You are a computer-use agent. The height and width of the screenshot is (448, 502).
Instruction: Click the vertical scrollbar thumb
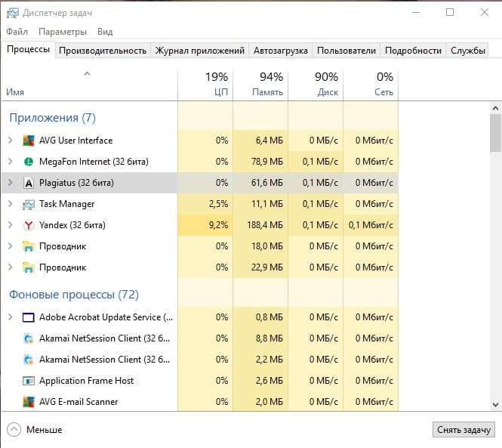(x=495, y=133)
